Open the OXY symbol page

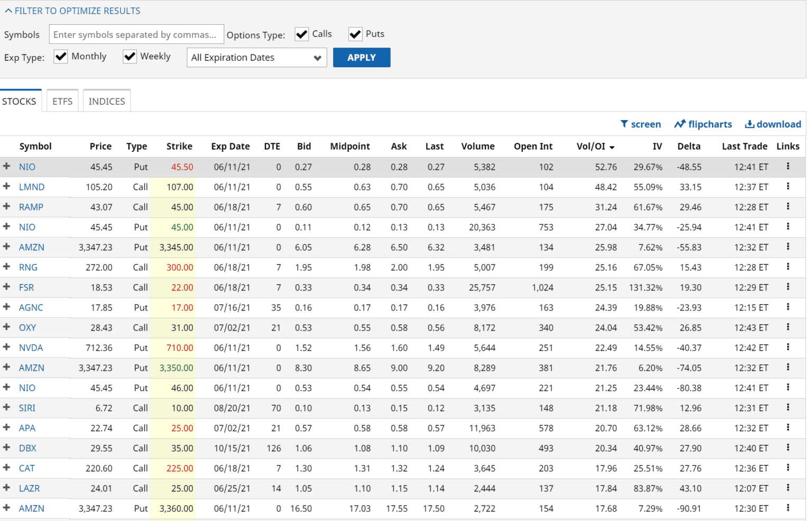pyautogui.click(x=27, y=327)
